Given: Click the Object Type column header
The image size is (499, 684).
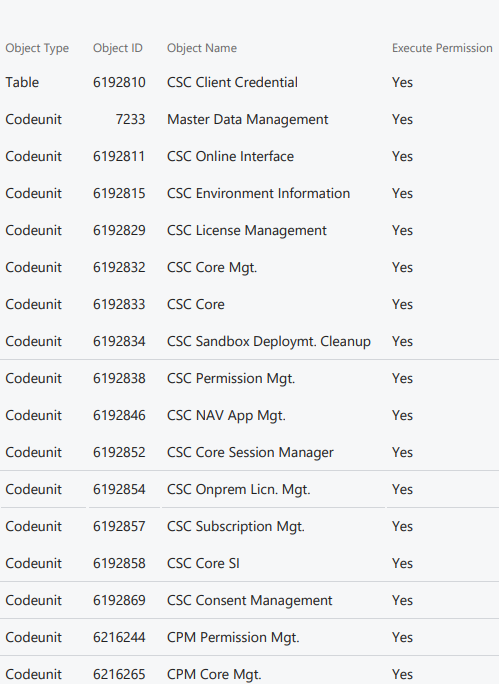Looking at the screenshot, I should click(x=37, y=48).
